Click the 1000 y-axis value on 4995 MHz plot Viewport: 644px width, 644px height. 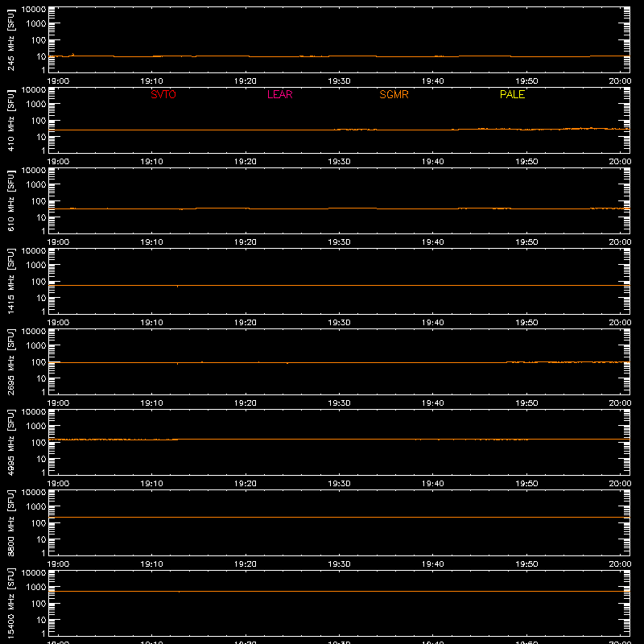coord(36,427)
